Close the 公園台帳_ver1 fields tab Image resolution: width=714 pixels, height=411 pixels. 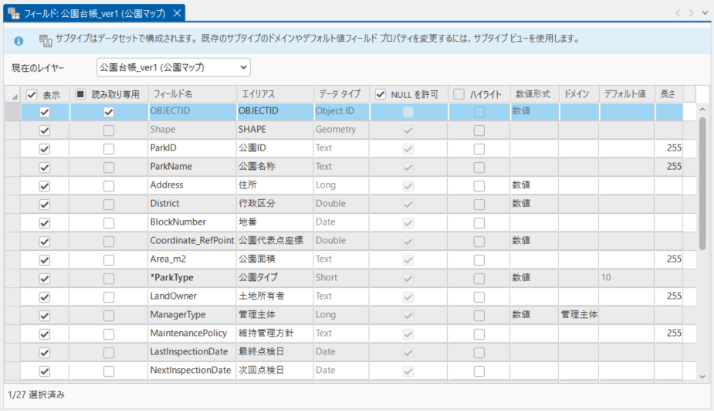click(x=177, y=13)
